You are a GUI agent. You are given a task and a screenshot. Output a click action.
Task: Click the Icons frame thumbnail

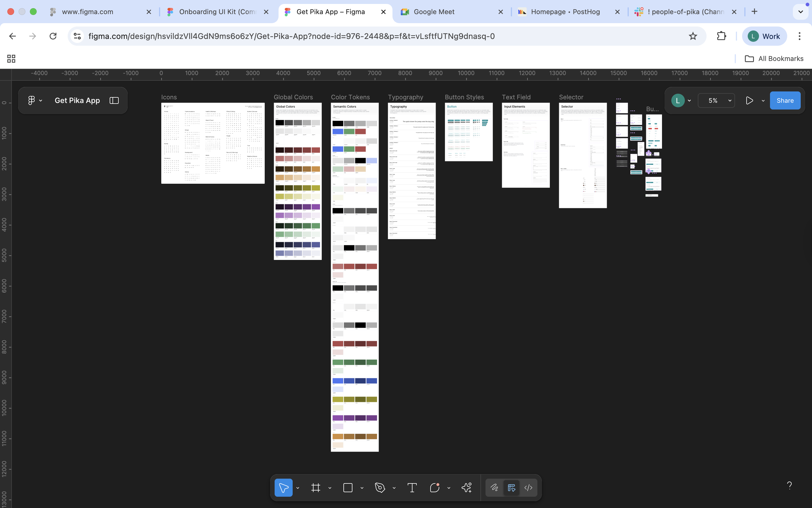tap(213, 143)
